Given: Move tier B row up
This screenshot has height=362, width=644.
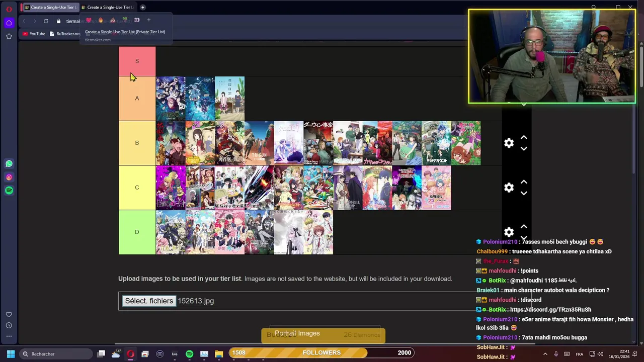Looking at the screenshot, I should [x=524, y=137].
